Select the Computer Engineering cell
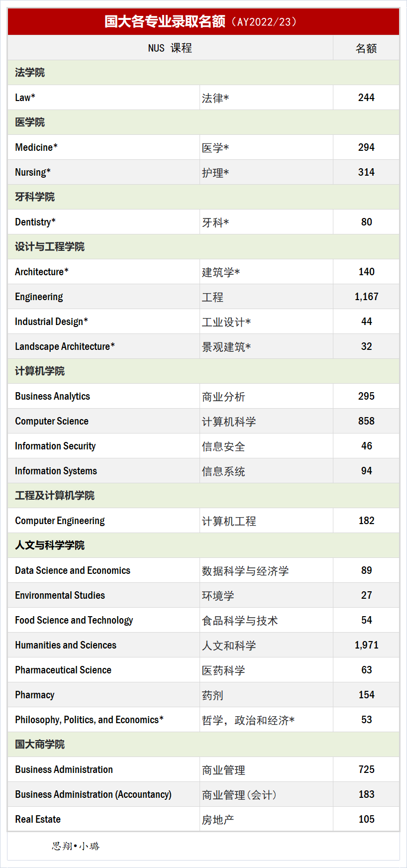Screen dimensions: 407x868 pyautogui.click(x=103, y=521)
